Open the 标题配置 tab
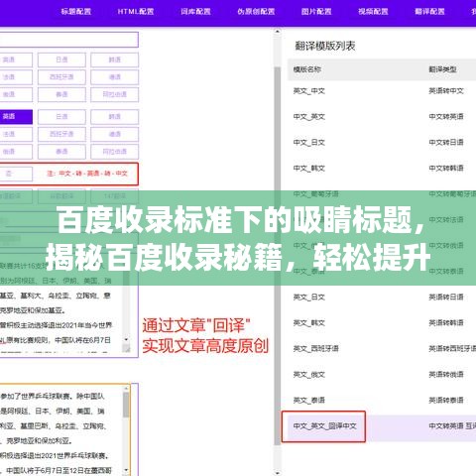The height and width of the screenshot is (476, 476). 76,12
